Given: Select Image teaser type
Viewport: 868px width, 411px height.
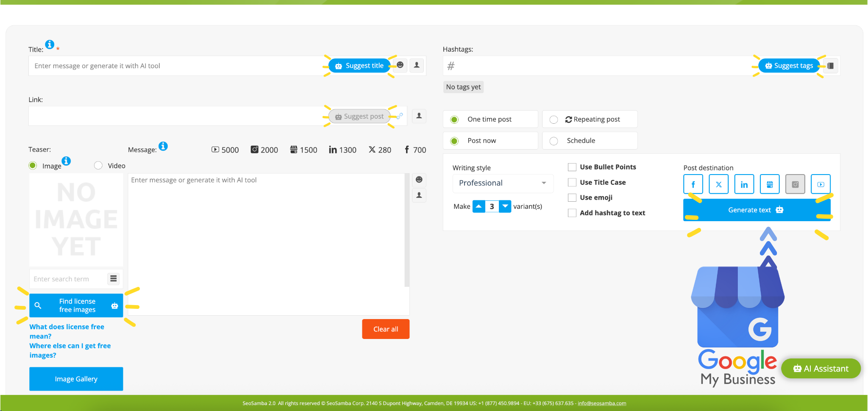Looking at the screenshot, I should tap(33, 165).
